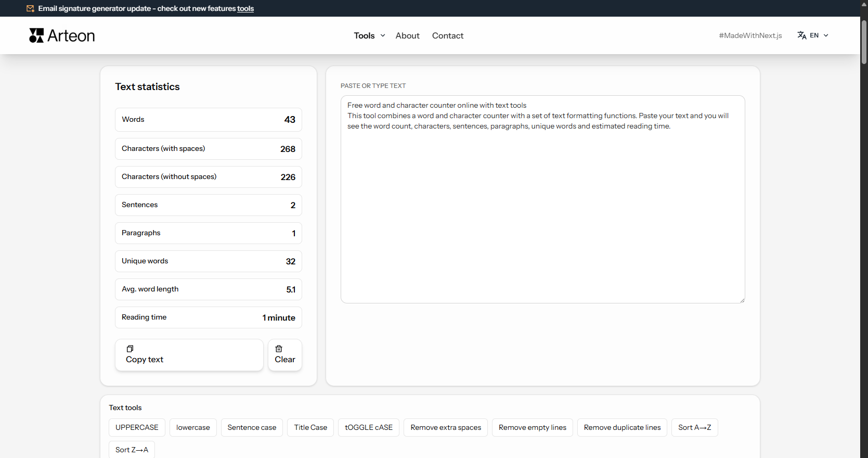
Task: Click the copy icon in Copy text
Action: (130, 349)
